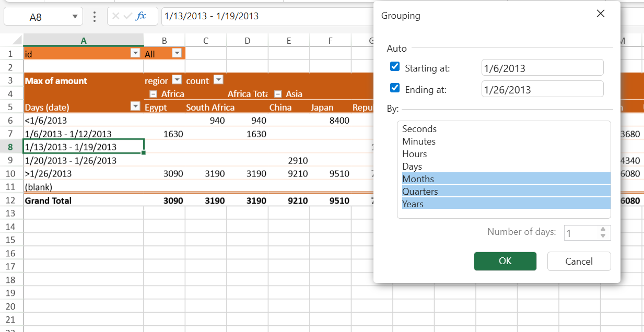This screenshot has height=332, width=644.
Task: Select Days in the By list
Action: click(412, 167)
